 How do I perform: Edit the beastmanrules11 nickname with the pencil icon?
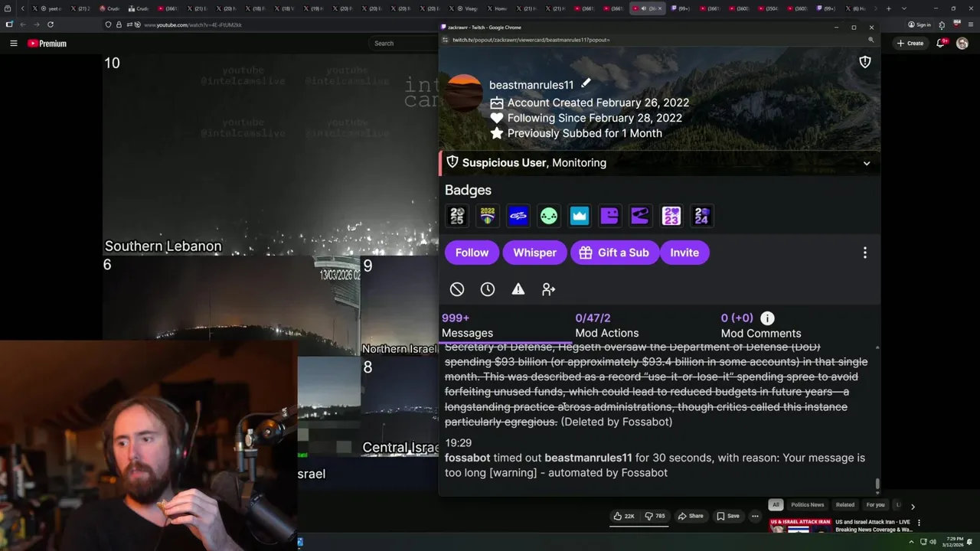click(586, 83)
